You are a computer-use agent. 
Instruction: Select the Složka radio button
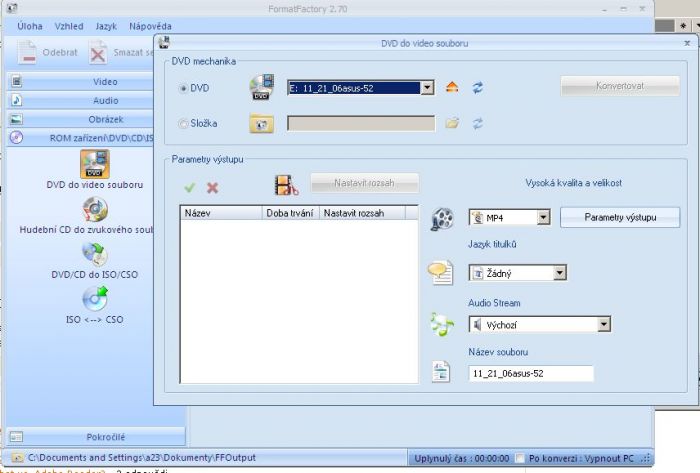coord(183,124)
